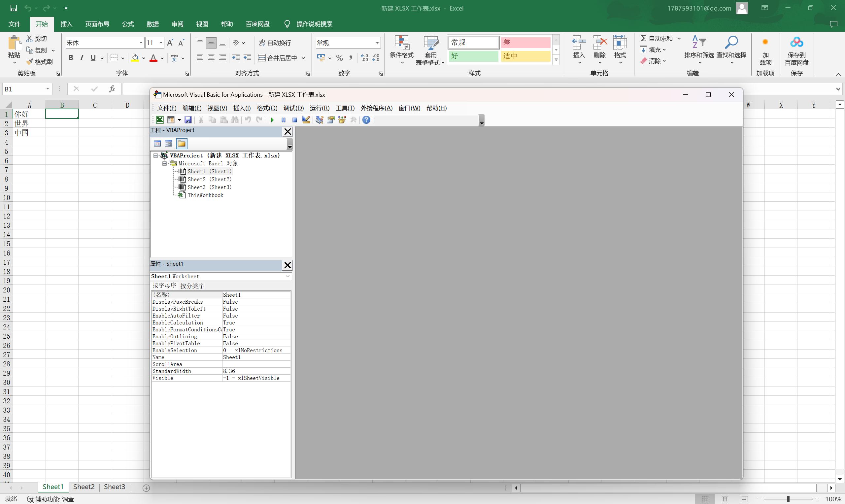Click the blue Help icon in VBA toolbar

pos(366,120)
